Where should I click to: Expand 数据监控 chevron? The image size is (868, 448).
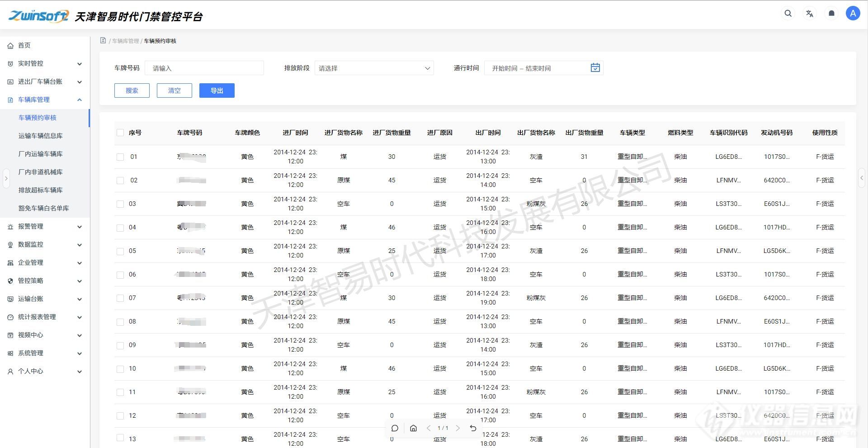pyautogui.click(x=80, y=245)
